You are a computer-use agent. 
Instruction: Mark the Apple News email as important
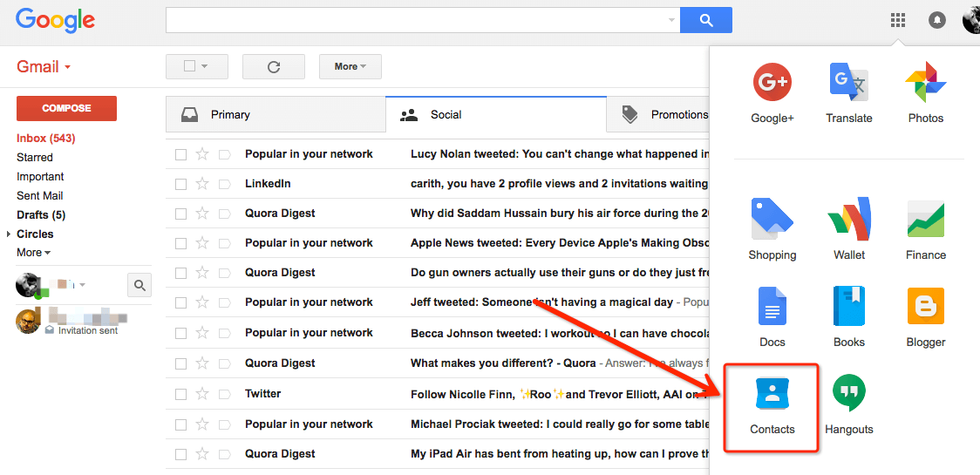tap(224, 243)
